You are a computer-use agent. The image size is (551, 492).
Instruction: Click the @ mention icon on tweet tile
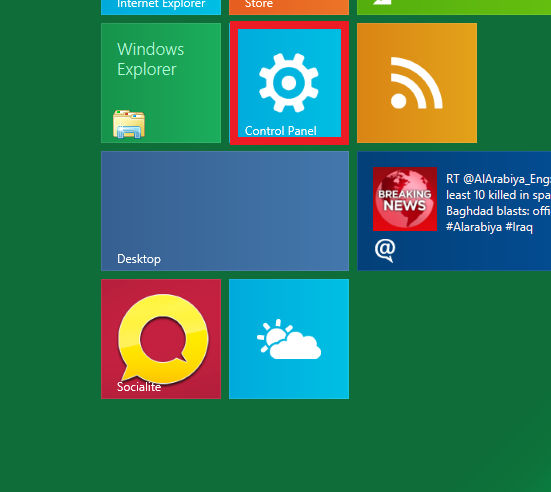[x=385, y=250]
